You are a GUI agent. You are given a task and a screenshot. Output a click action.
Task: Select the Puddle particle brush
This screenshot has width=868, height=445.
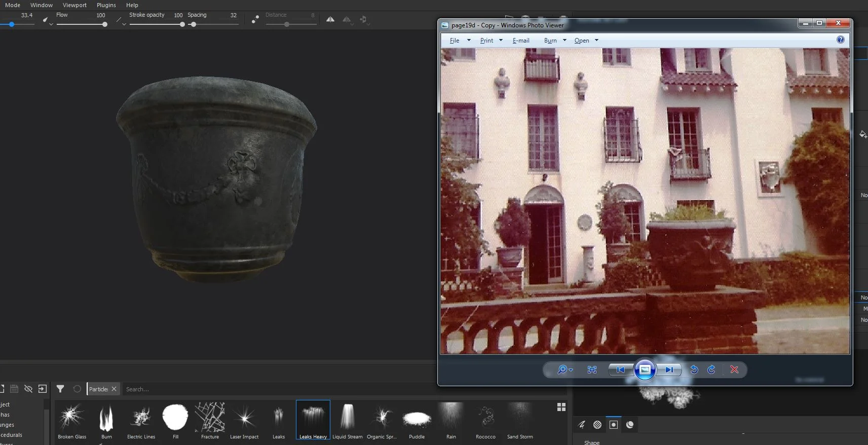click(417, 420)
